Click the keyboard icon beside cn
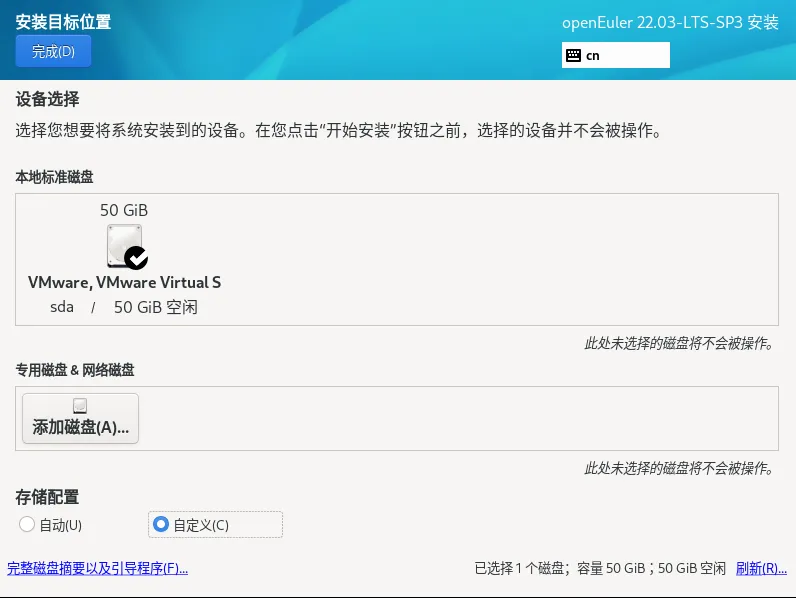The image size is (796, 598). pos(573,55)
